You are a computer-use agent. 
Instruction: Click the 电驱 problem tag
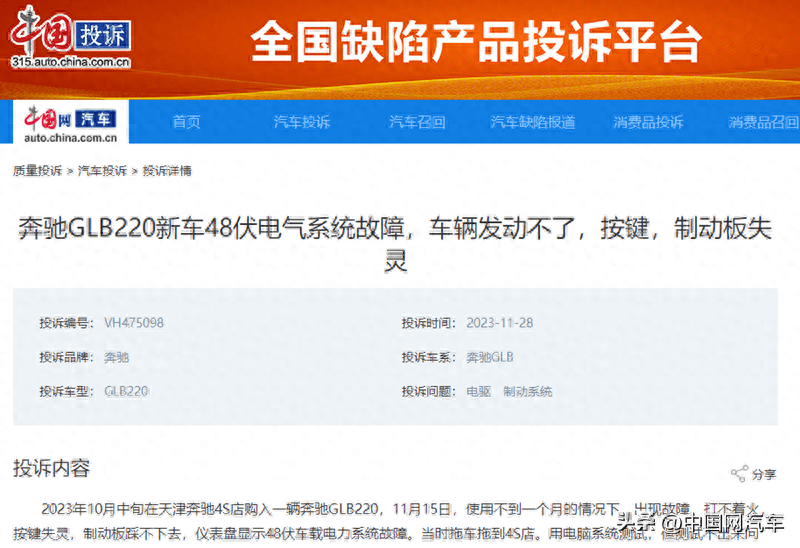click(x=479, y=391)
